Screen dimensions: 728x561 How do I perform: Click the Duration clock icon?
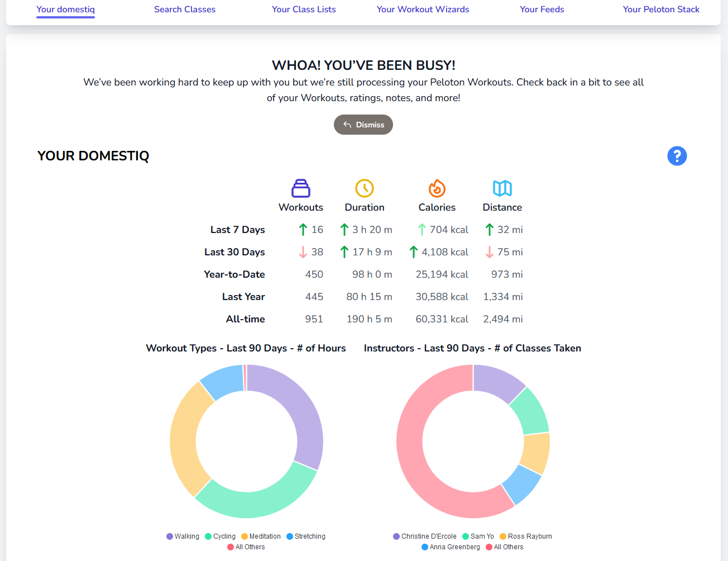point(365,188)
